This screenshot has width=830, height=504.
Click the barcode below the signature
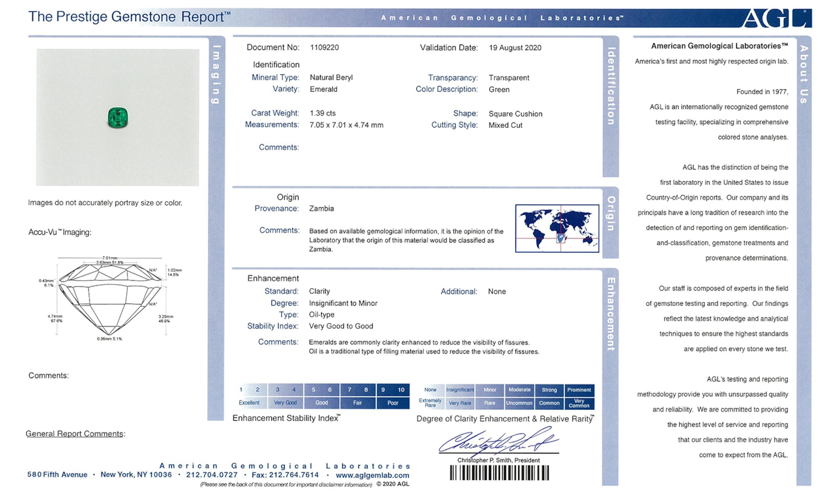(x=499, y=473)
